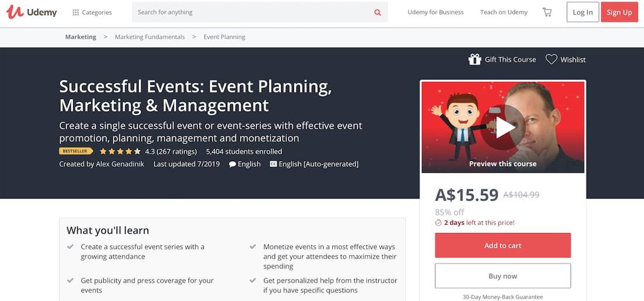Click What you'll learn heading
The height and width of the screenshot is (301, 644).
[108, 230]
